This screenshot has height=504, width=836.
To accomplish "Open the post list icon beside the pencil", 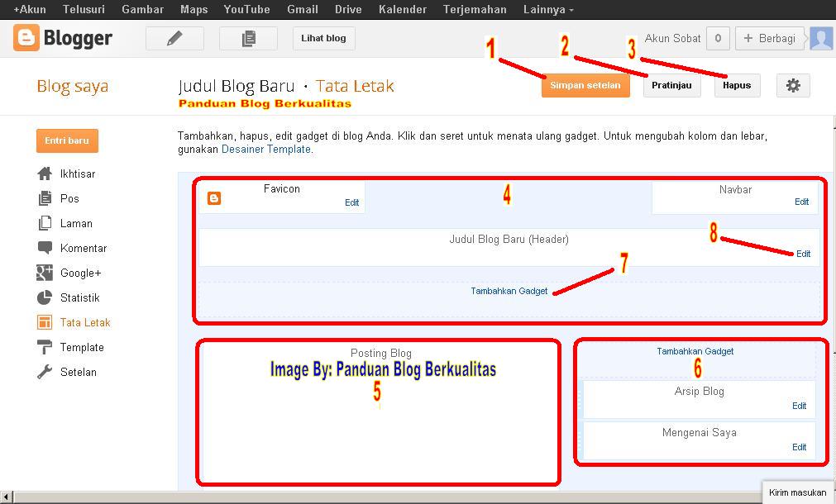I will pyautogui.click(x=248, y=38).
